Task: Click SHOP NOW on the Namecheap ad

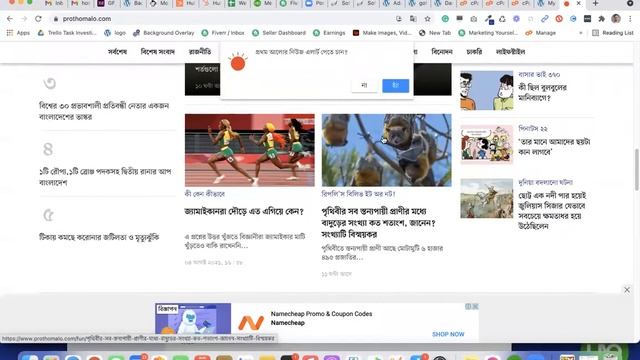Action: coord(448,334)
